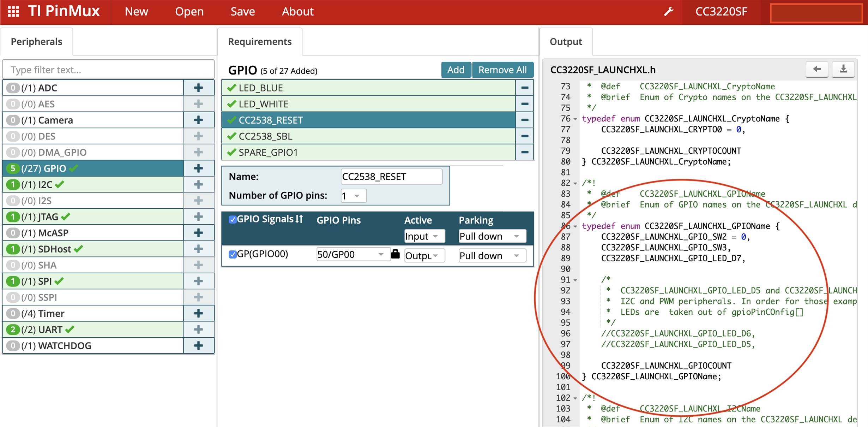
Task: Open the Save menu
Action: (242, 12)
